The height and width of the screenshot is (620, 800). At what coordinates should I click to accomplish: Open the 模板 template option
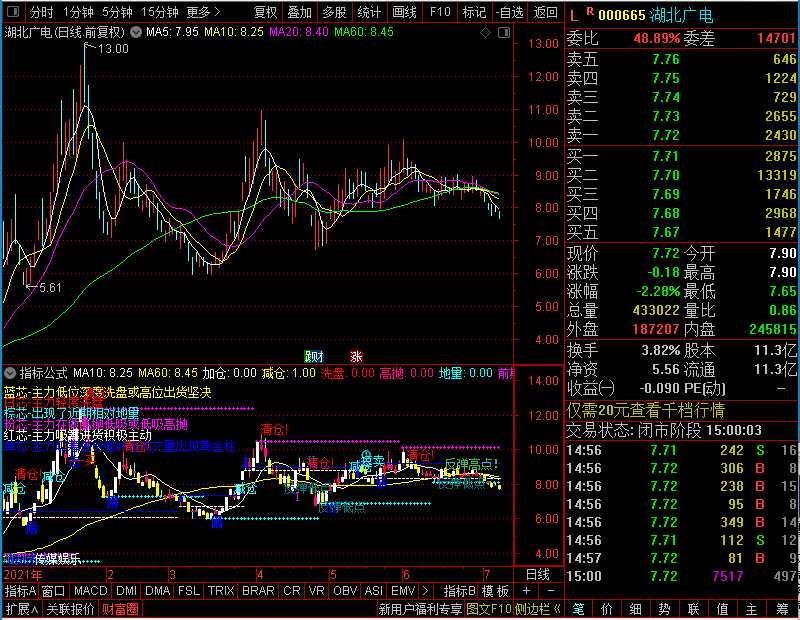point(495,591)
